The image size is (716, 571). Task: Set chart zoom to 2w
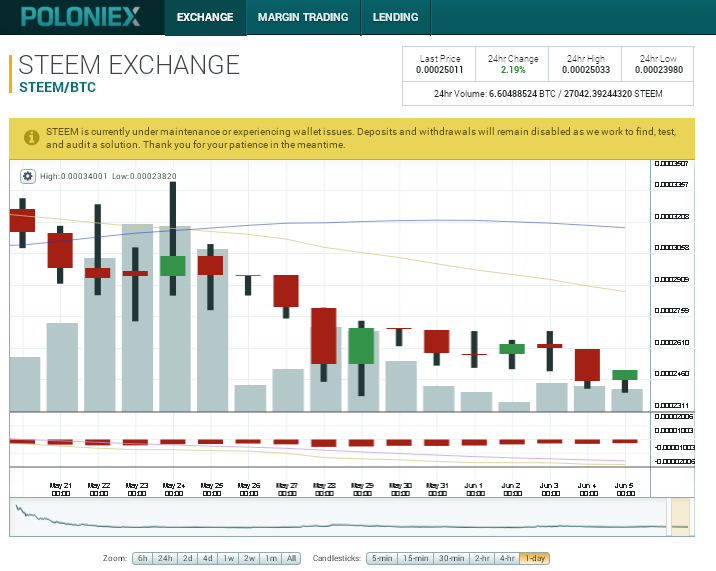pyautogui.click(x=249, y=558)
